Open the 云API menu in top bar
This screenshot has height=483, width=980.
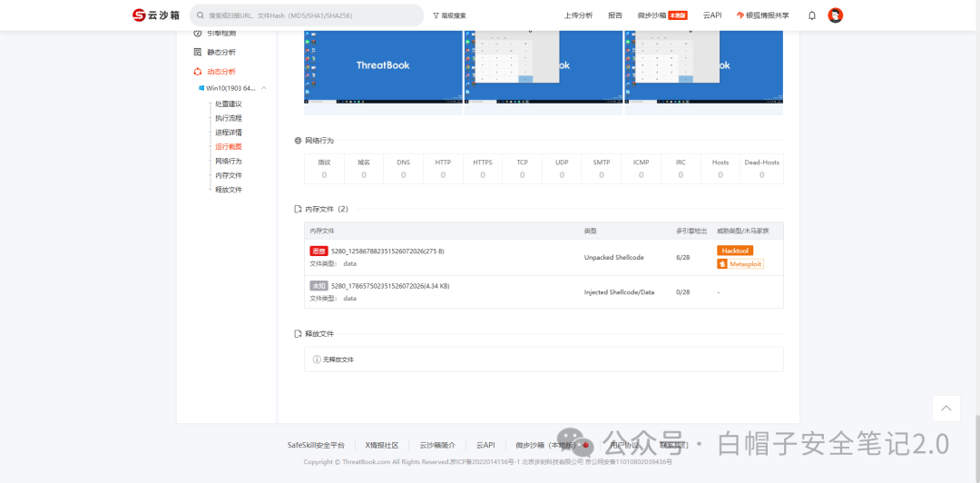[x=712, y=15]
